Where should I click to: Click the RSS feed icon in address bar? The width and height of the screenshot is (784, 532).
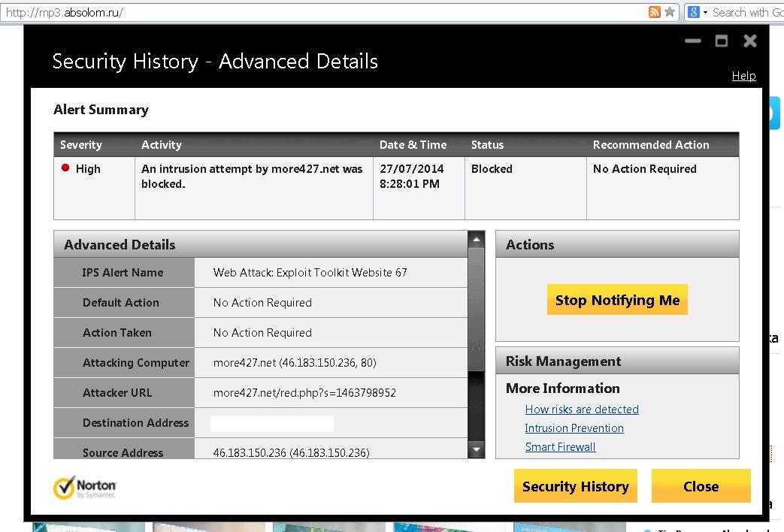(654, 12)
